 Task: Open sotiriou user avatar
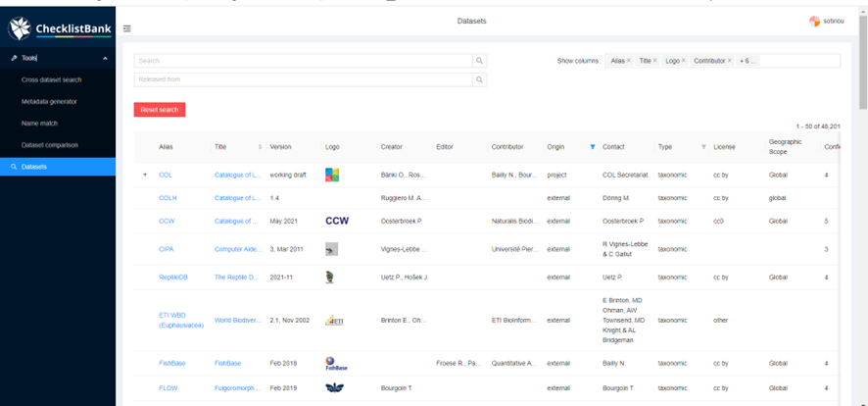[814, 22]
